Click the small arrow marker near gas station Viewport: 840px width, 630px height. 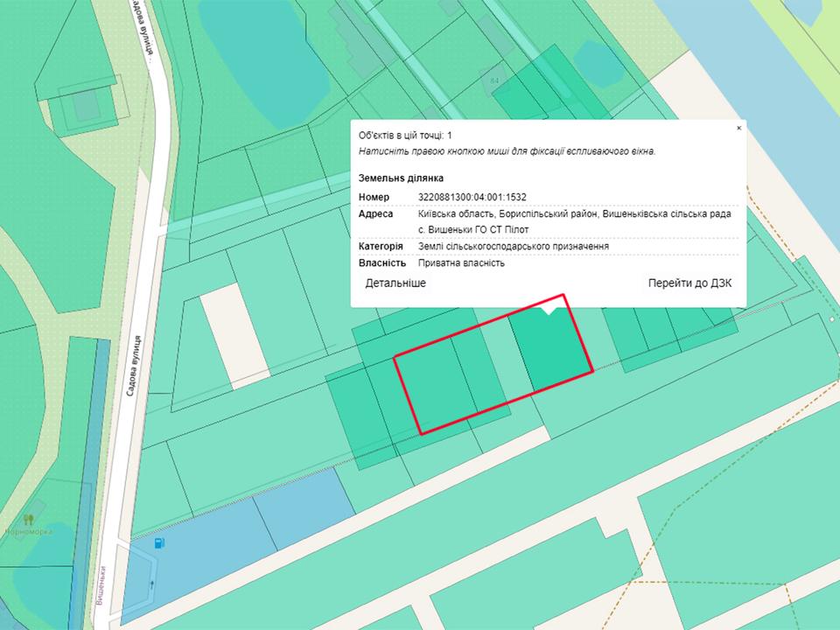(154, 584)
